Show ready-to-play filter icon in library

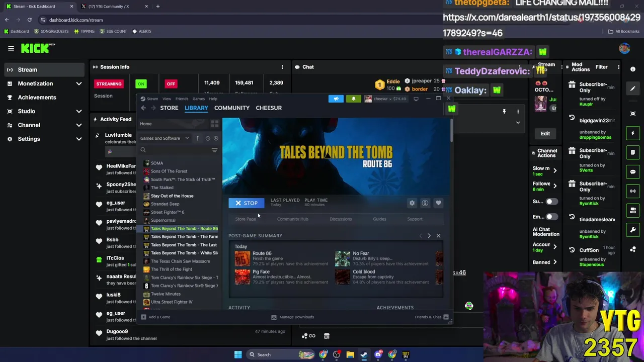coord(216,138)
